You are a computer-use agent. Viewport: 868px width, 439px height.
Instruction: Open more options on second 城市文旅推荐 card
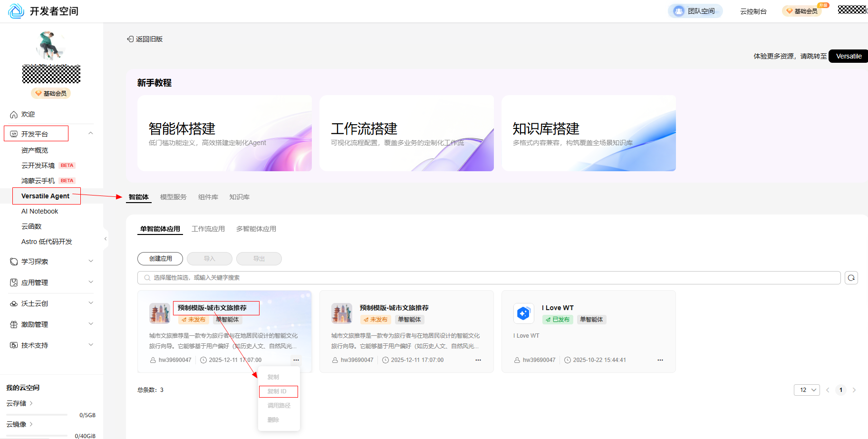click(x=478, y=360)
